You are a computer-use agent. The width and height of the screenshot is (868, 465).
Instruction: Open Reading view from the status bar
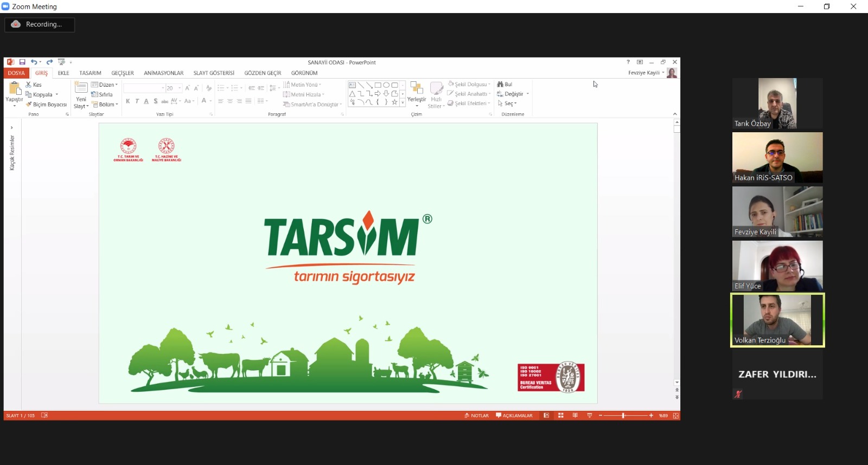[575, 416]
